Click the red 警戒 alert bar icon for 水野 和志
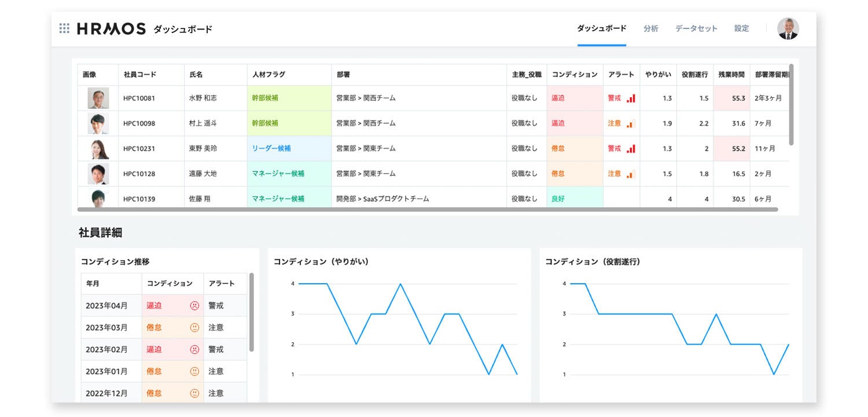 click(630, 98)
